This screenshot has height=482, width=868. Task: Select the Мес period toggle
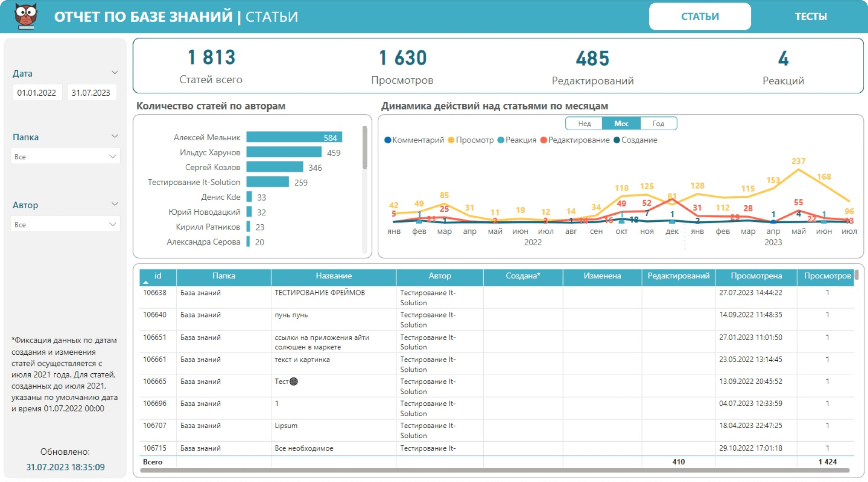coord(621,123)
